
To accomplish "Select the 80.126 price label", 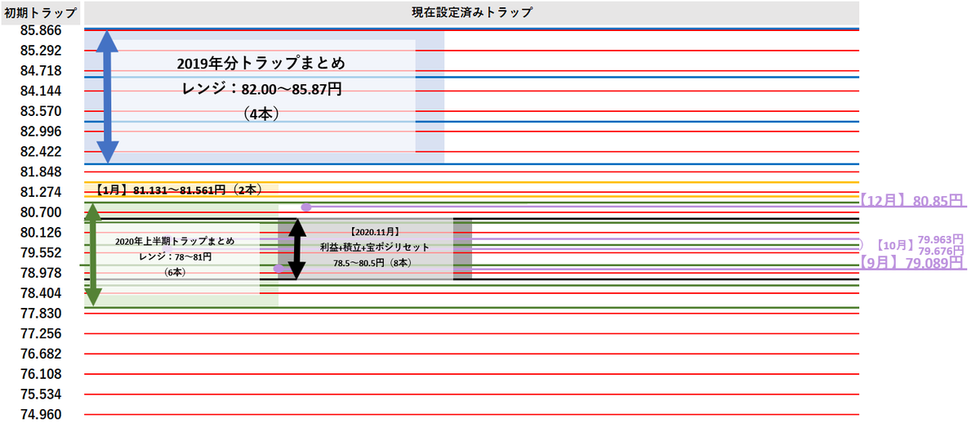I will tap(40, 233).
